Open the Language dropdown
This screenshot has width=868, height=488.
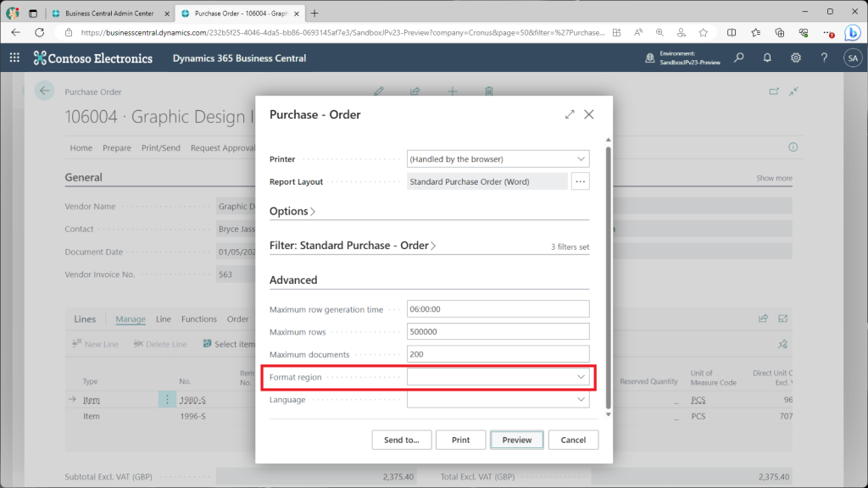pyautogui.click(x=498, y=399)
